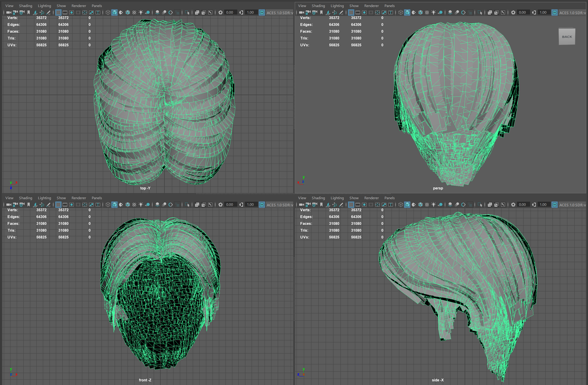This screenshot has height=385, width=588.
Task: Click 'Edges:' label in the front -Z panel
Action: (x=14, y=217)
